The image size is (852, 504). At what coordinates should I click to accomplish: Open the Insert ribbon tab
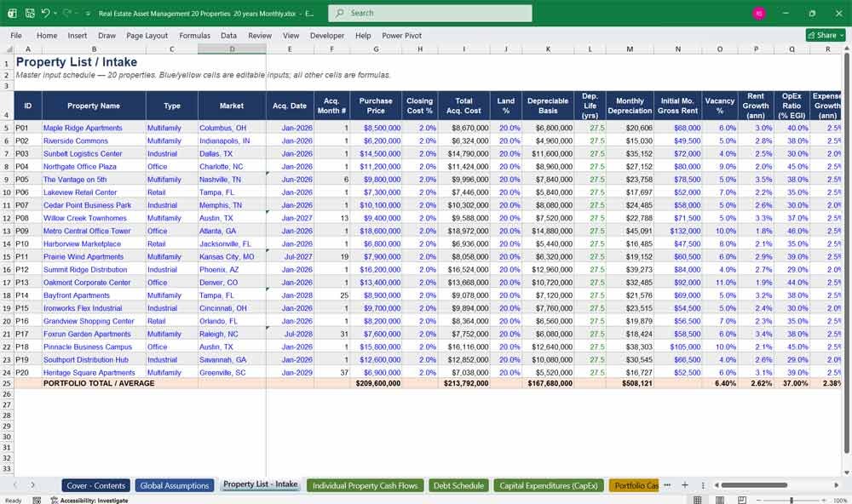78,35
